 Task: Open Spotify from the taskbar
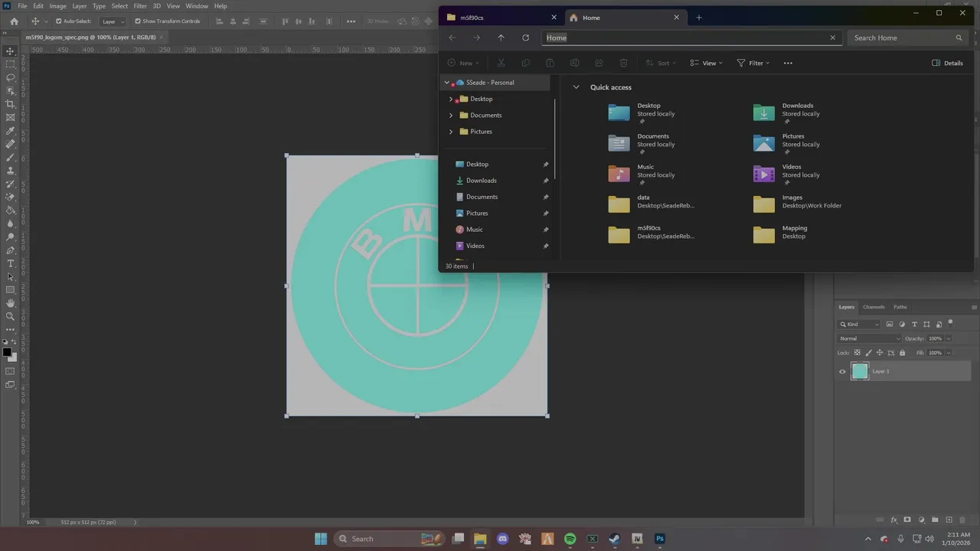click(x=570, y=539)
